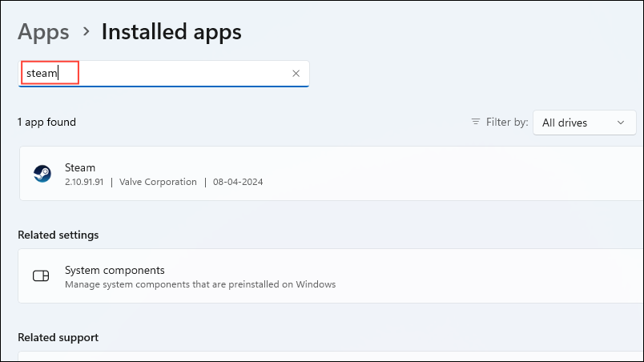Click the Valve Corporation publisher text

point(158,182)
